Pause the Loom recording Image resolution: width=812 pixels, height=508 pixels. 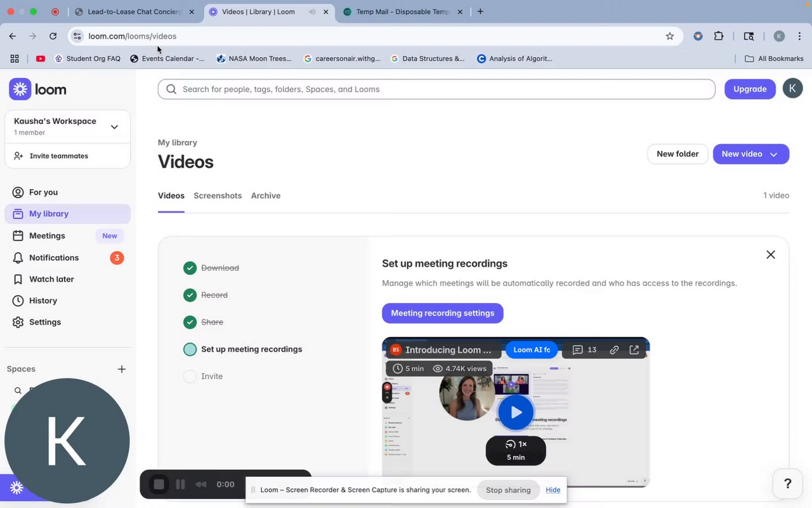coord(180,485)
